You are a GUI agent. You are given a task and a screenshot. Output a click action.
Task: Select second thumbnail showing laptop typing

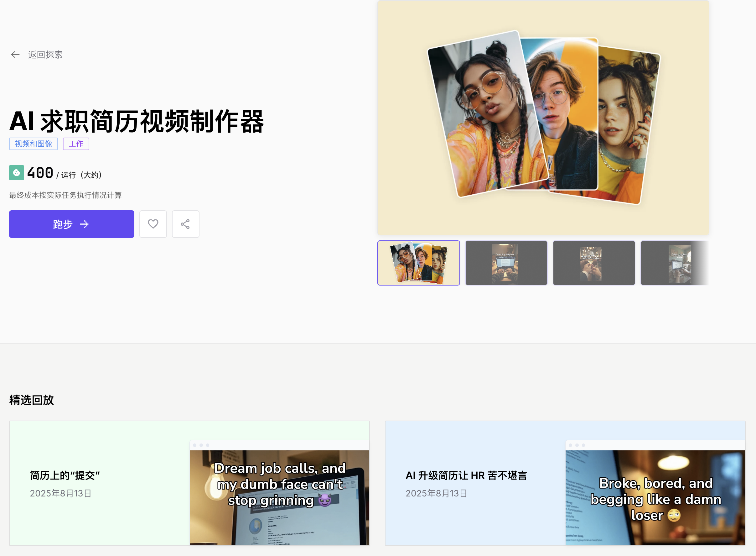pos(506,263)
